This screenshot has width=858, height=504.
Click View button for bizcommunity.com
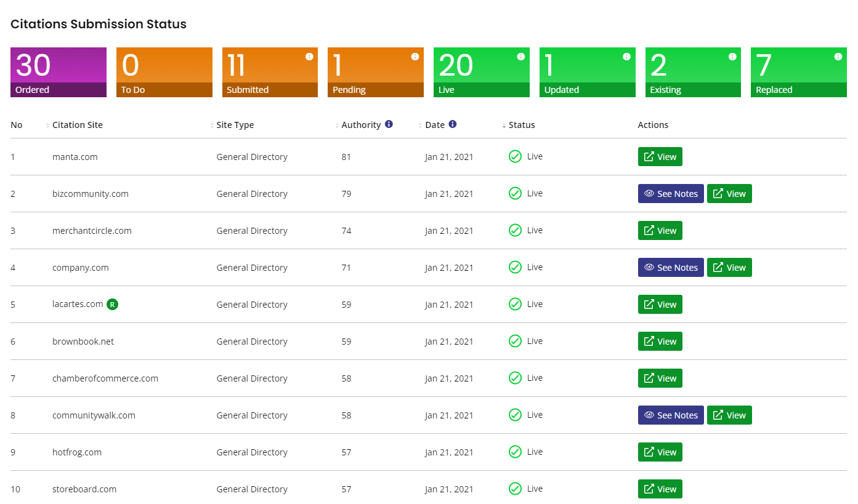(729, 194)
